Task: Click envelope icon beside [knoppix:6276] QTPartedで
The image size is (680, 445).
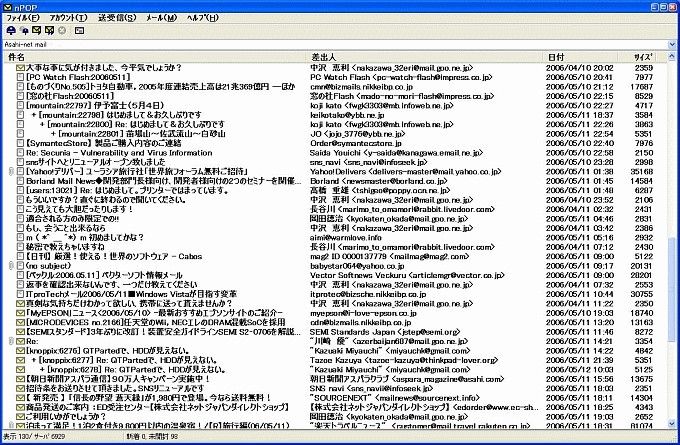Action: (x=20, y=350)
